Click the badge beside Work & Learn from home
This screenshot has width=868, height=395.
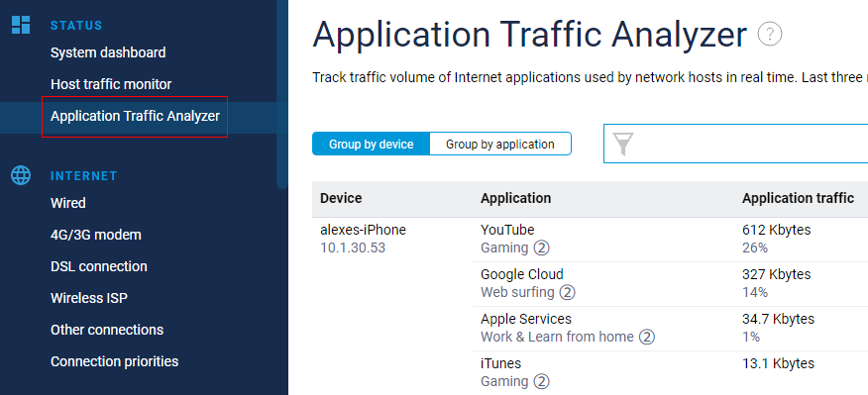(647, 337)
